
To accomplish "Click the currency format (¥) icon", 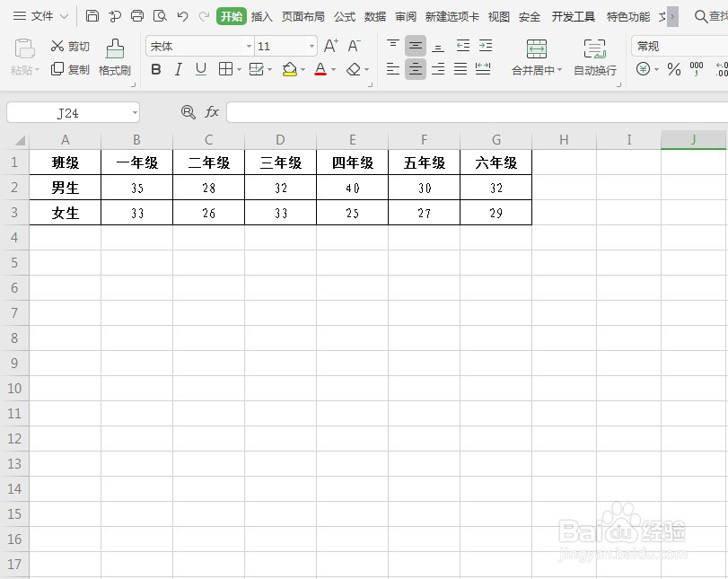I will coord(643,69).
